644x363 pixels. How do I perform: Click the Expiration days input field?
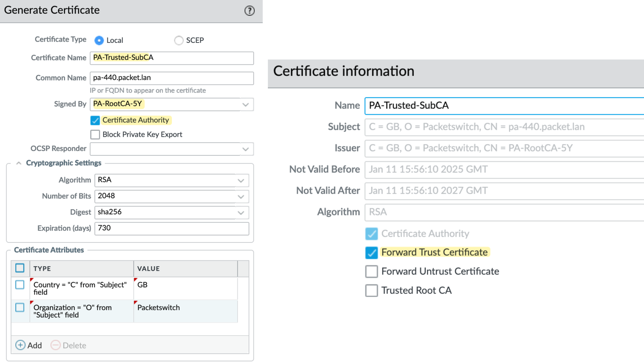pos(172,228)
